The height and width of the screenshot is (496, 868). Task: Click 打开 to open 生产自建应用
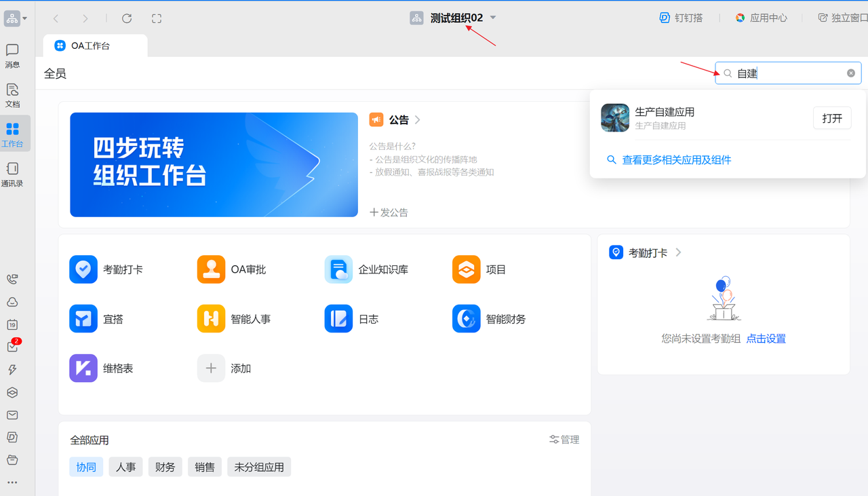coord(832,118)
